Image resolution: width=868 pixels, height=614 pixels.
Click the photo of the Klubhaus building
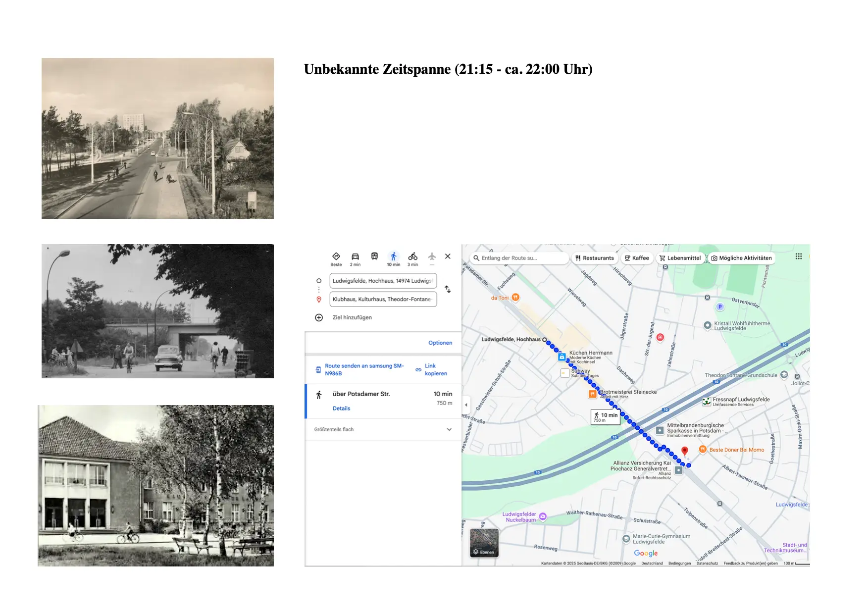155,486
